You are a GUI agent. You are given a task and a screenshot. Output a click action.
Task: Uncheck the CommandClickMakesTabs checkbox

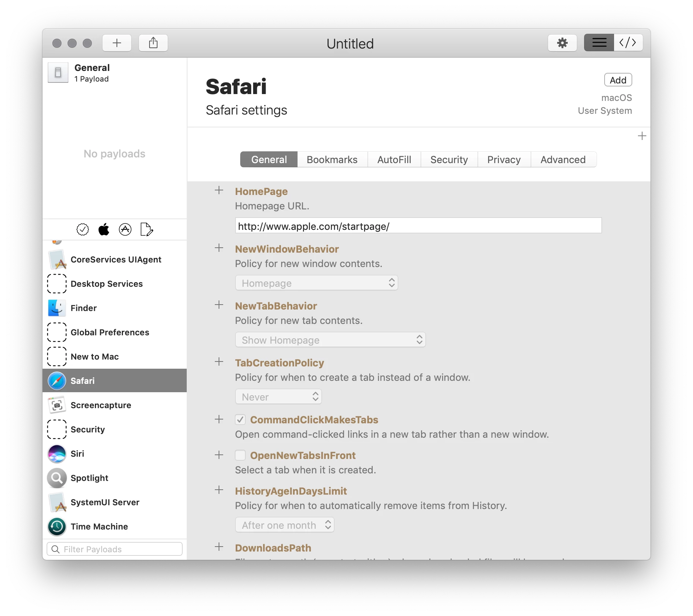(240, 420)
